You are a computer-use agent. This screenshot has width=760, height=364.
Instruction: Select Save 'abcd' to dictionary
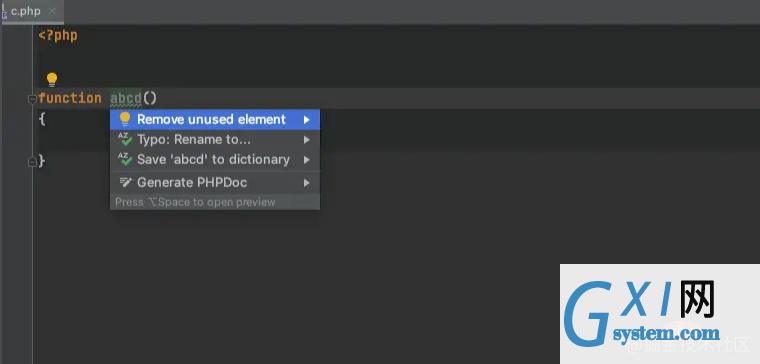point(215,159)
